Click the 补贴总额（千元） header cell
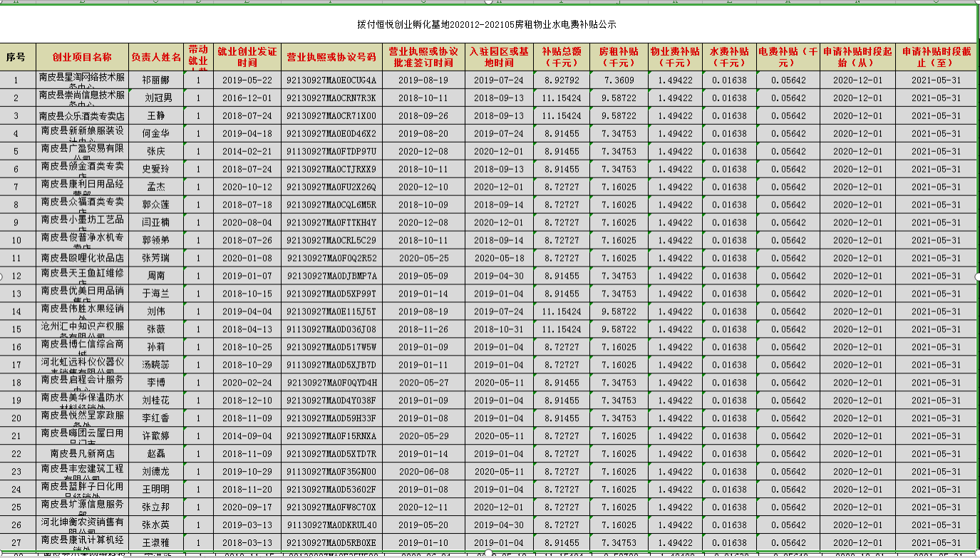 click(x=562, y=56)
